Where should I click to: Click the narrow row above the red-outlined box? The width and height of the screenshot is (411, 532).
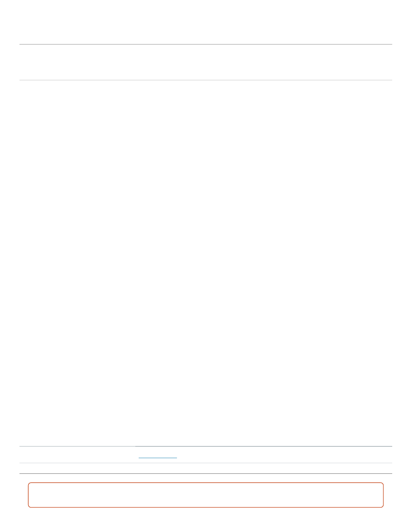205,468
